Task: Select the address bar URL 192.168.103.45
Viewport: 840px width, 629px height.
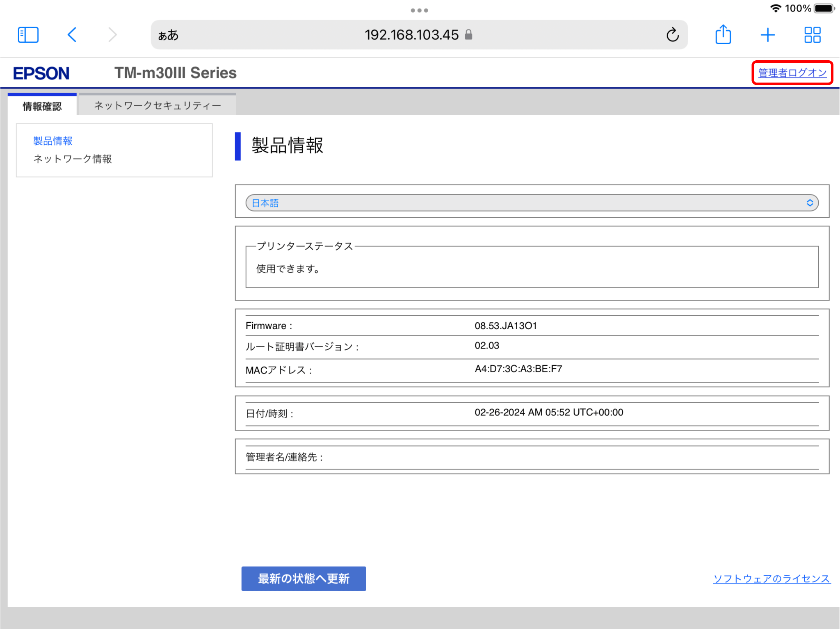Action: [x=411, y=35]
